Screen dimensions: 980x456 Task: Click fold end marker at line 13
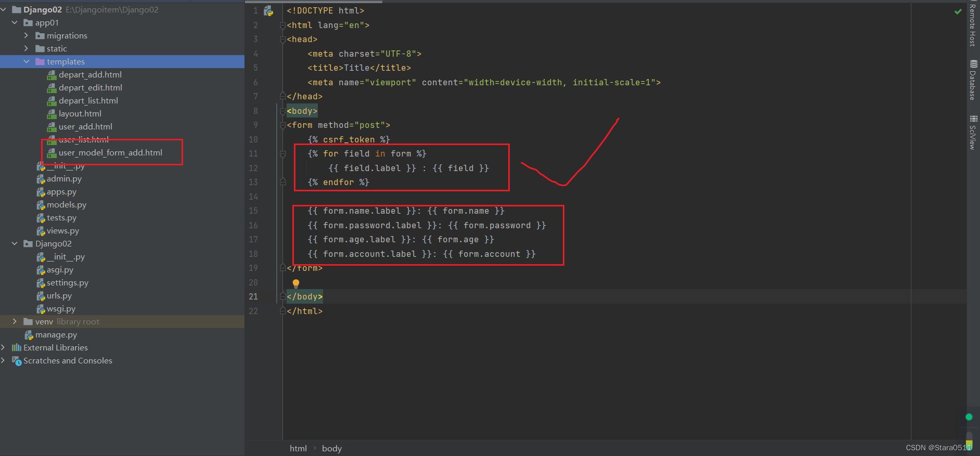(282, 182)
